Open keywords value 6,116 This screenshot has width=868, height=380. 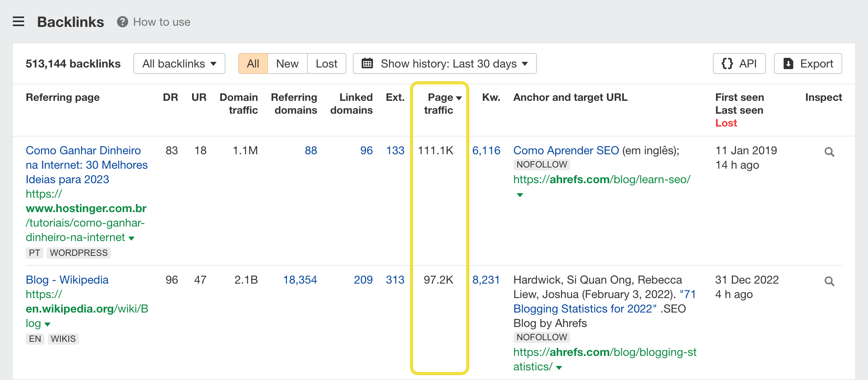(486, 150)
